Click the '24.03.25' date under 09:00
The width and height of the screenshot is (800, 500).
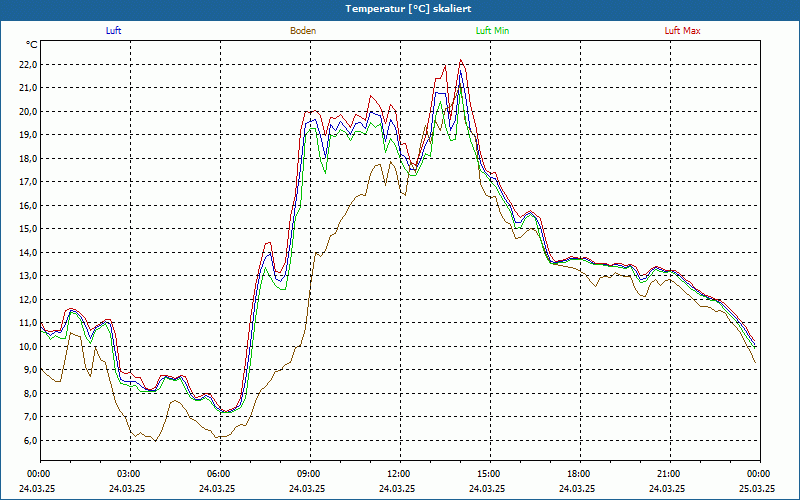click(x=307, y=488)
